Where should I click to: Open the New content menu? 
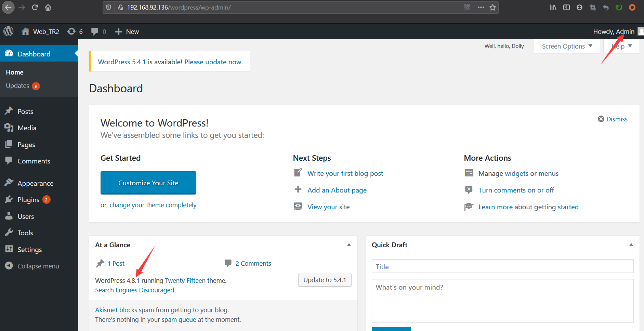coord(127,31)
